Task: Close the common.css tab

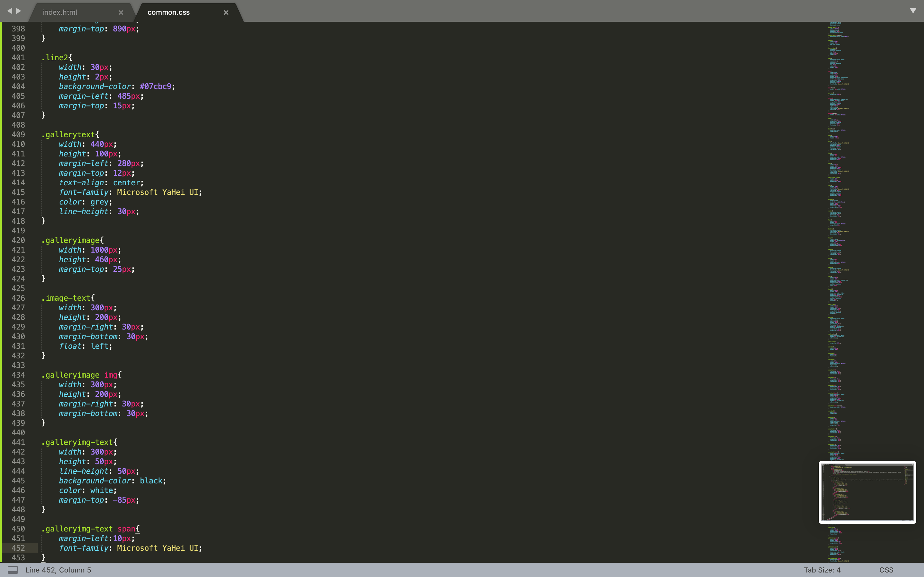Action: click(x=226, y=12)
